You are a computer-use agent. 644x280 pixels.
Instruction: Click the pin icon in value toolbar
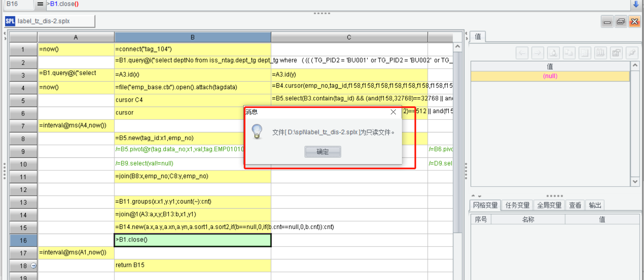point(631,53)
